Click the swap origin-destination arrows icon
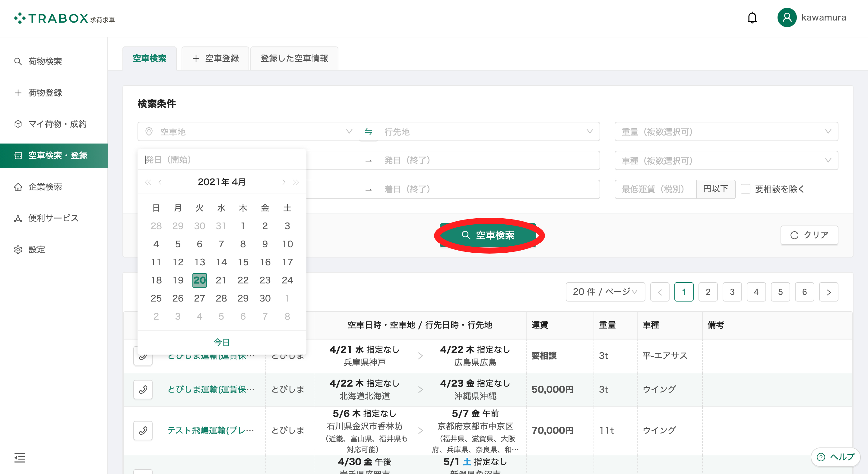This screenshot has height=474, width=868. 368,131
